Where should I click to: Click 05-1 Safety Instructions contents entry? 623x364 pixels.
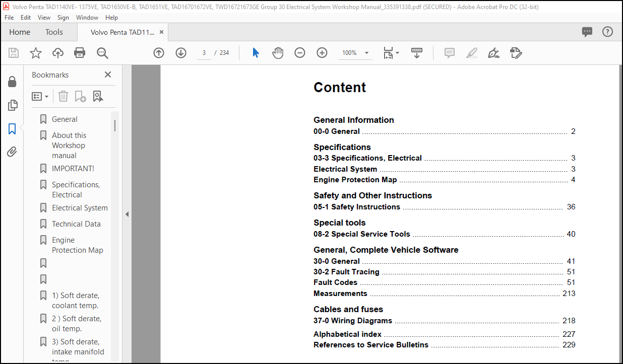[x=444, y=207]
